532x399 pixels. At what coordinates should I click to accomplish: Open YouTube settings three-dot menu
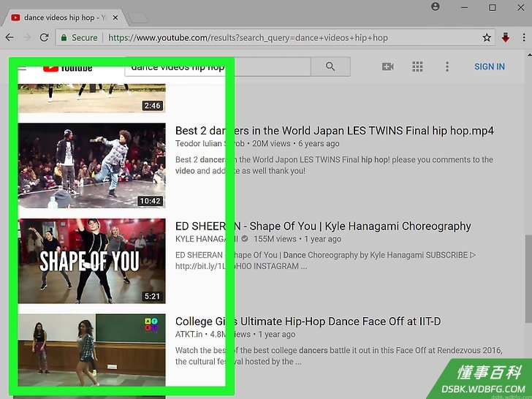click(x=446, y=66)
